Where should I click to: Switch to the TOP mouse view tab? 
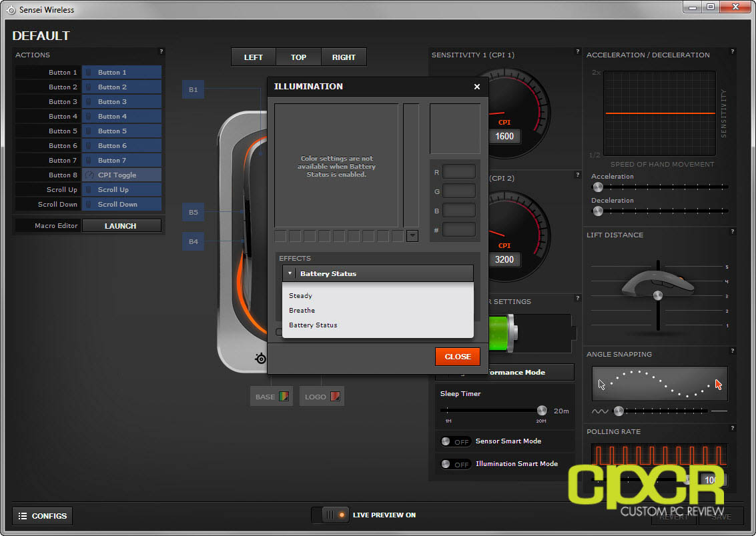[x=298, y=57]
